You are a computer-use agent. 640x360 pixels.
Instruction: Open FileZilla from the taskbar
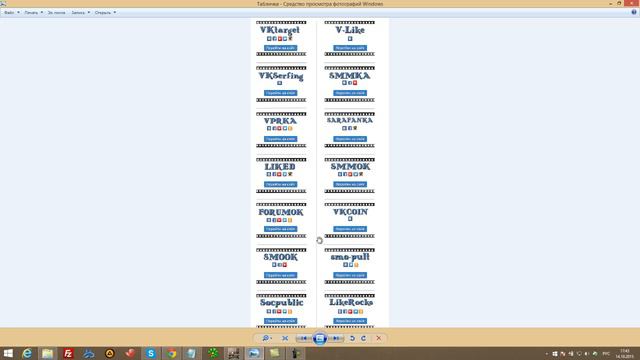point(68,353)
